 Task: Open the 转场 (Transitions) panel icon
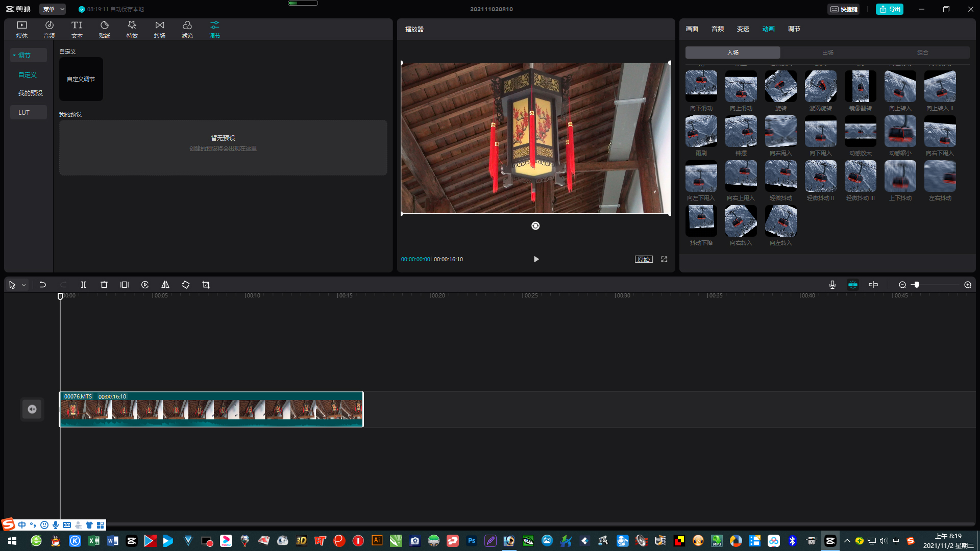(x=160, y=30)
